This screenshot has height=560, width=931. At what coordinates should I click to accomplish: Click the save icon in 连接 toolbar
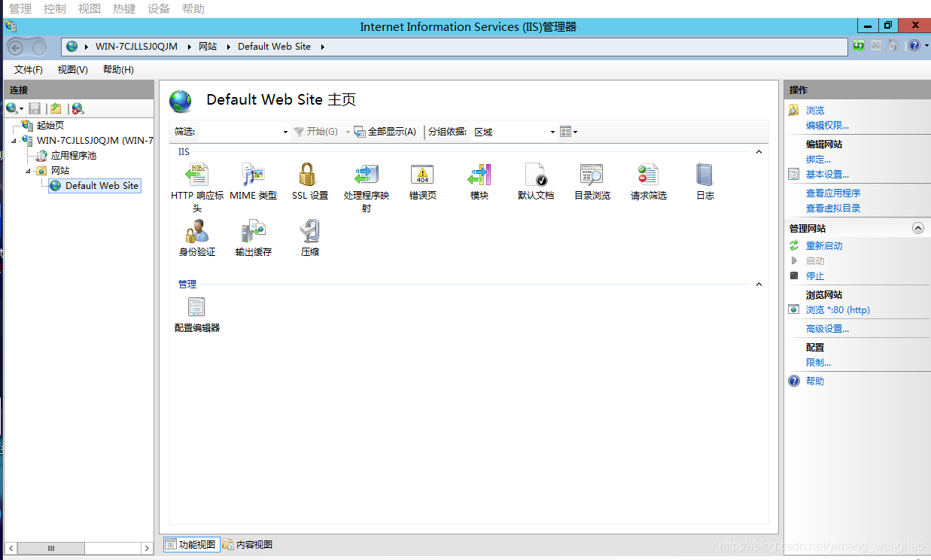point(35,108)
